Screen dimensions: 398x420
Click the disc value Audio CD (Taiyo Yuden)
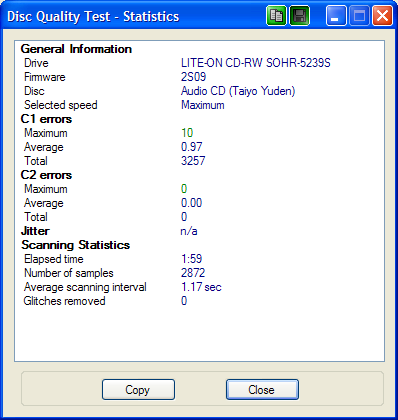click(x=238, y=91)
